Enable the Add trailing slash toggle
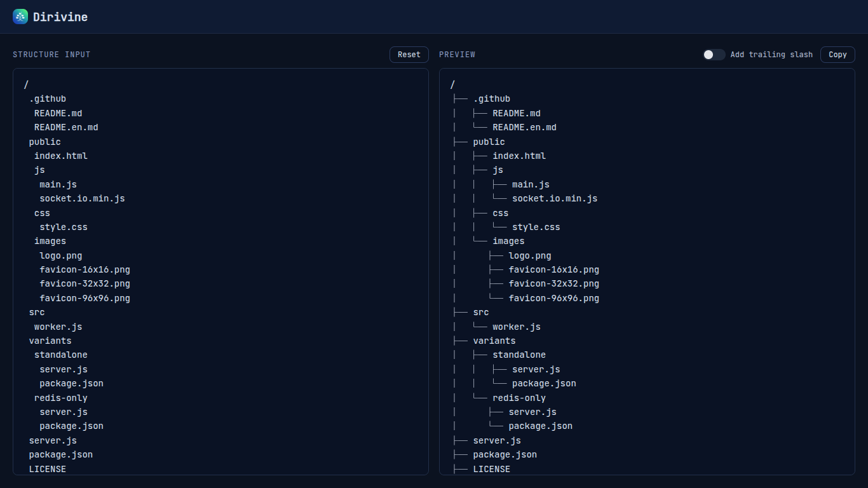 [714, 55]
